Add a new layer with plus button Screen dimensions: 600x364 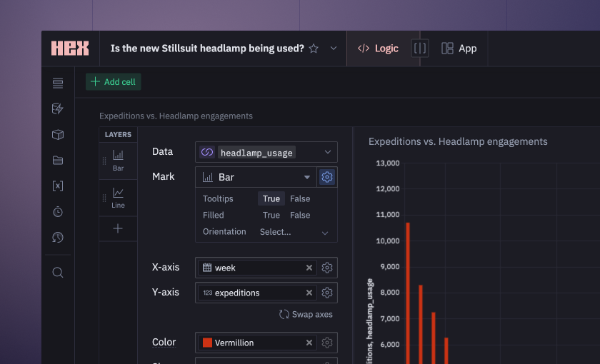pos(118,228)
